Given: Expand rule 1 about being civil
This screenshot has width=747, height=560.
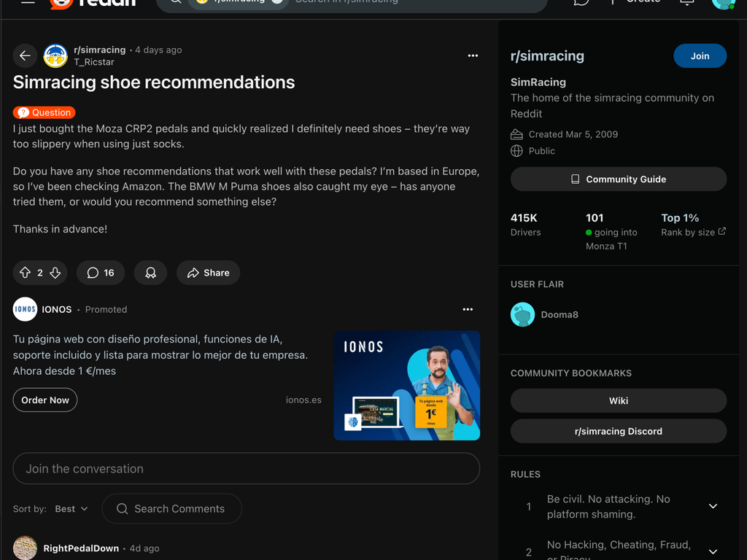Looking at the screenshot, I should pos(713,505).
